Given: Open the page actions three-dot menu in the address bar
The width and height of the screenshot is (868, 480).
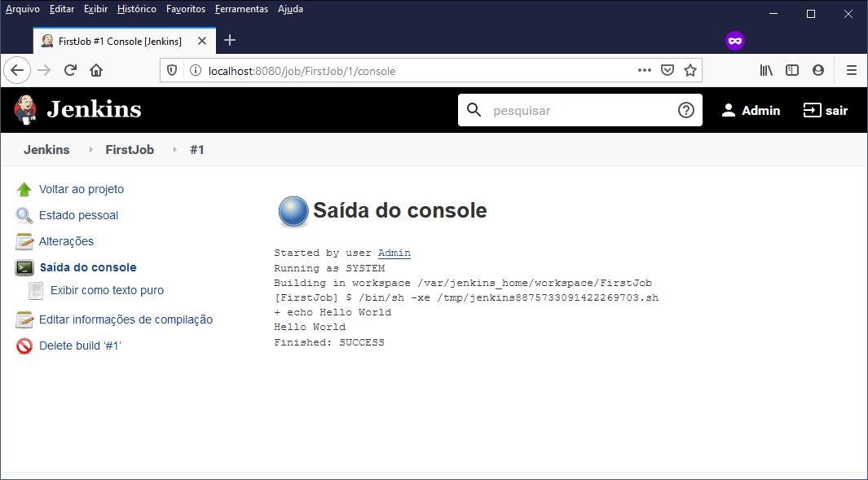Looking at the screenshot, I should coord(644,70).
